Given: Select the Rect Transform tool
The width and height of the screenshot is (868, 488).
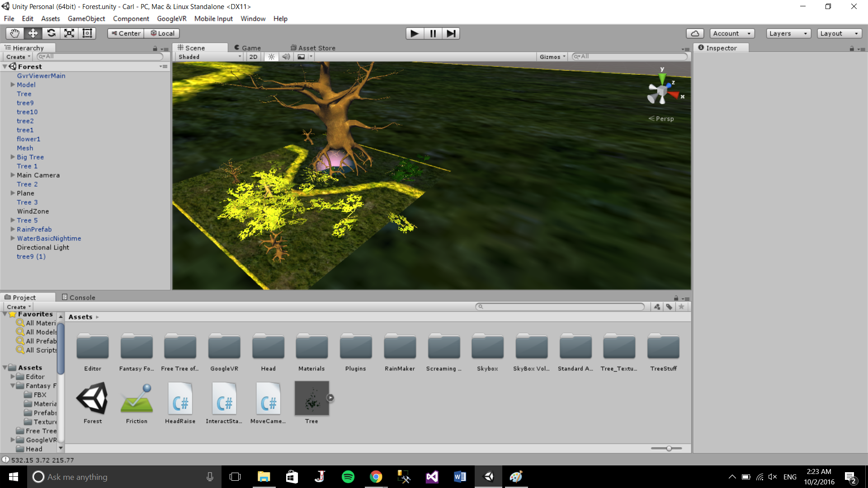Looking at the screenshot, I should (87, 33).
